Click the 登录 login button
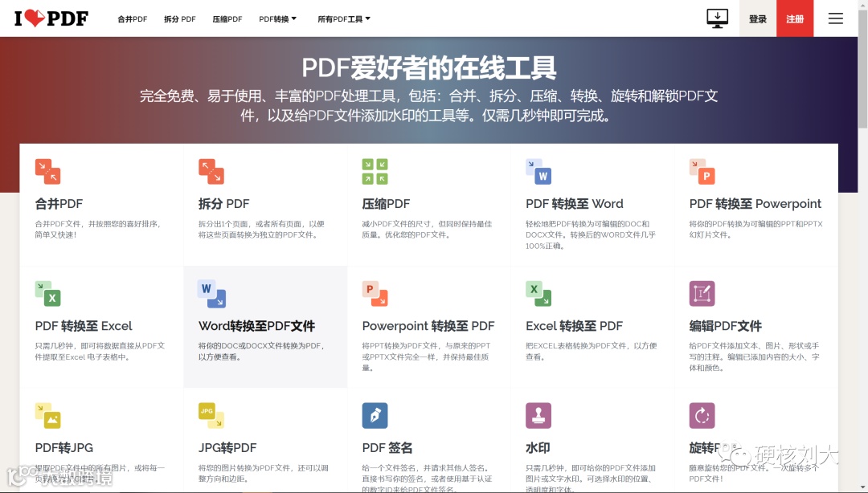The image size is (868, 493). [x=758, y=18]
